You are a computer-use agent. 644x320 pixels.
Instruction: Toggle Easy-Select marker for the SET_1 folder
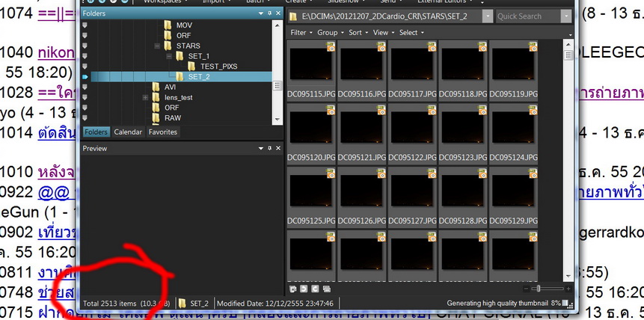85,56
